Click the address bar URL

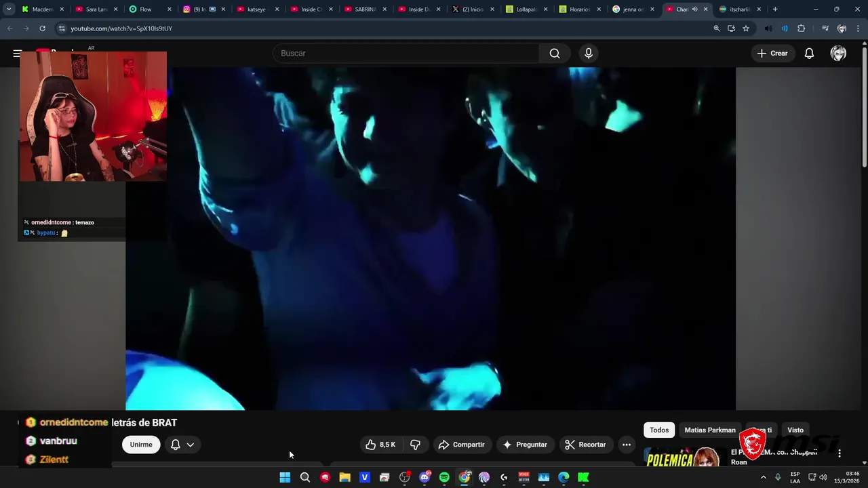pyautogui.click(x=121, y=28)
